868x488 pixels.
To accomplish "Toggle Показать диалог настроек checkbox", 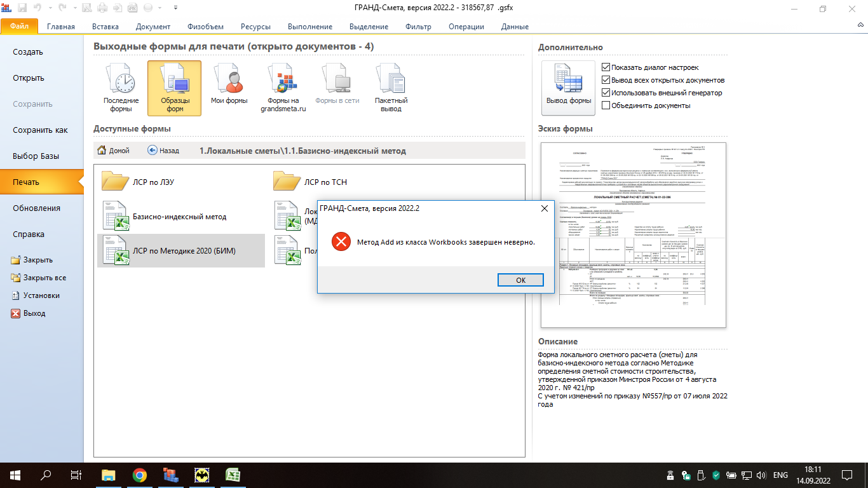I will click(606, 67).
